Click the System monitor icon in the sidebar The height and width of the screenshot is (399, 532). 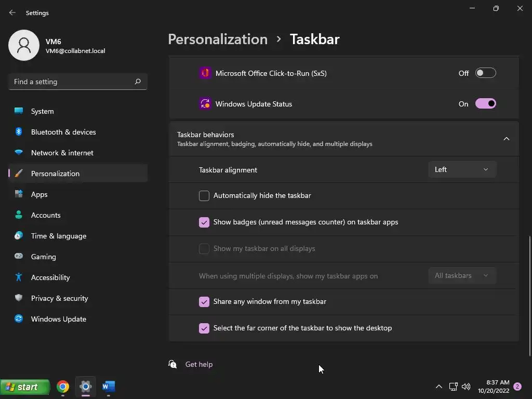(19, 111)
